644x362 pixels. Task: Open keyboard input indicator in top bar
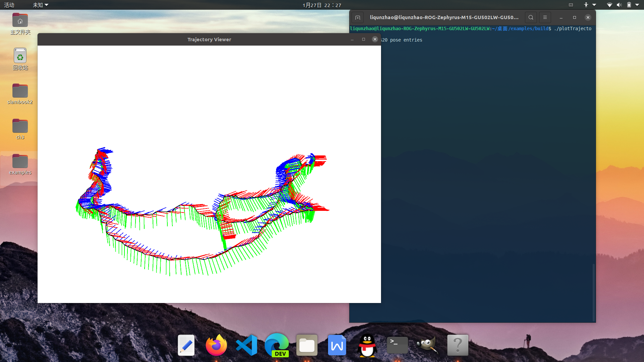571,5
